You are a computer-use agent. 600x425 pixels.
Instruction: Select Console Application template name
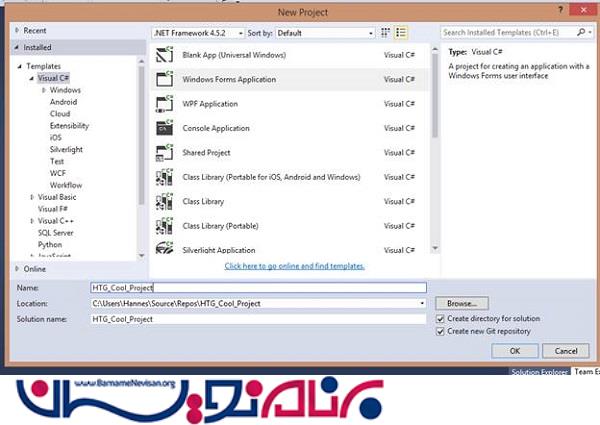point(216,128)
